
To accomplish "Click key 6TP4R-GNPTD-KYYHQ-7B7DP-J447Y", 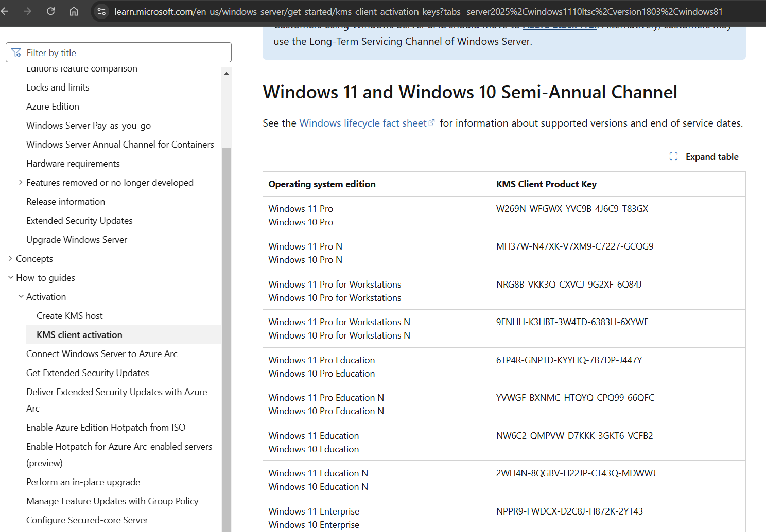I will coord(569,360).
